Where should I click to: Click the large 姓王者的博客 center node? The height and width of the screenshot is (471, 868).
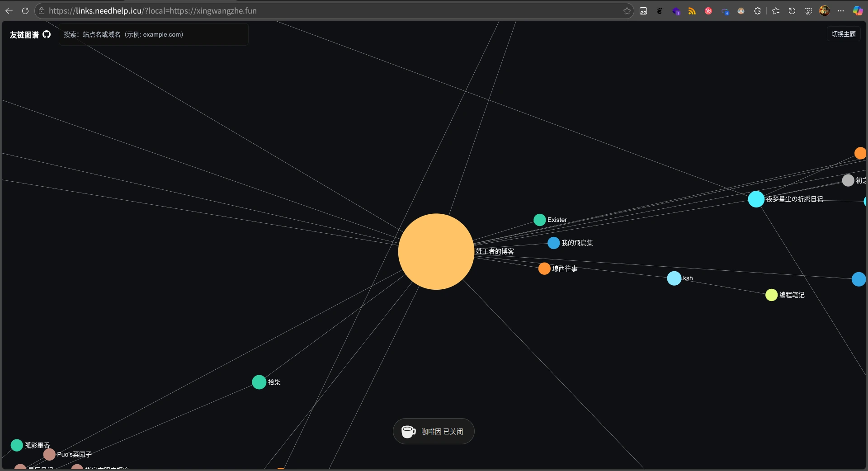436,251
